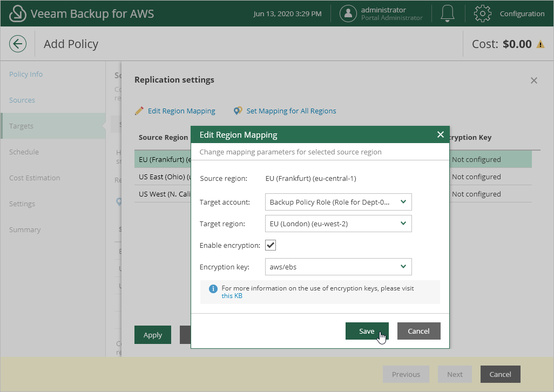The width and height of the screenshot is (554, 392).
Task: Click the pencil icon for Edit Region Mapping
Action: point(139,111)
